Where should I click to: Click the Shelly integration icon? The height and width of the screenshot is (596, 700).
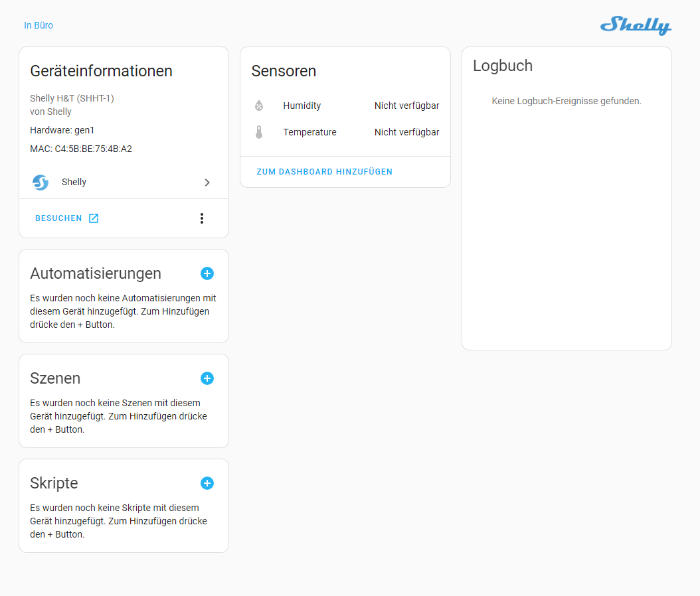click(x=41, y=183)
